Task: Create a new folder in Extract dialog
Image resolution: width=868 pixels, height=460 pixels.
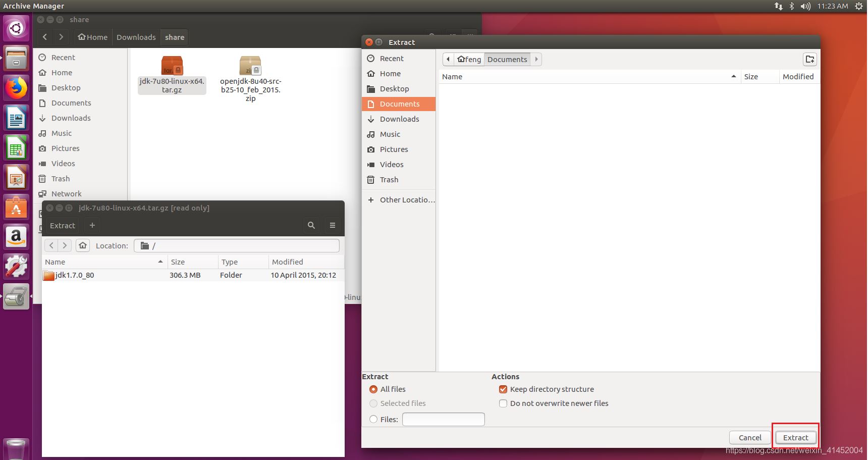Action: point(809,59)
